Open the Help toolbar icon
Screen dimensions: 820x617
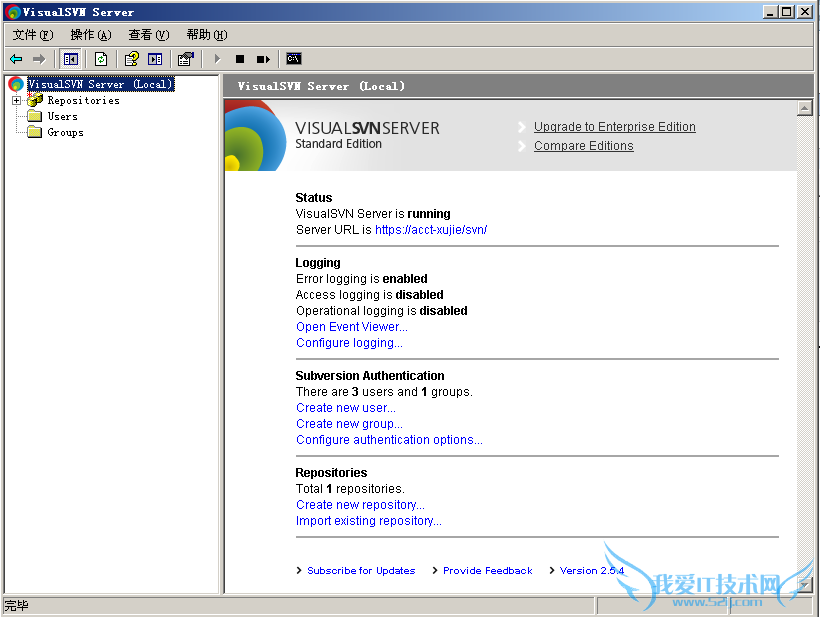click(131, 59)
